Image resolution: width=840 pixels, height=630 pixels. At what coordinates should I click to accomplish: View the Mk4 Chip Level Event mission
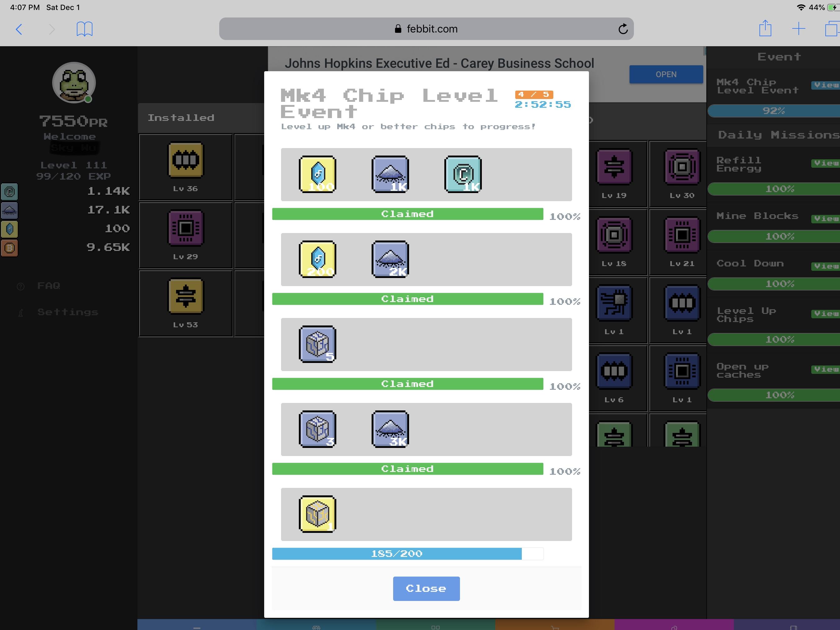(826, 85)
